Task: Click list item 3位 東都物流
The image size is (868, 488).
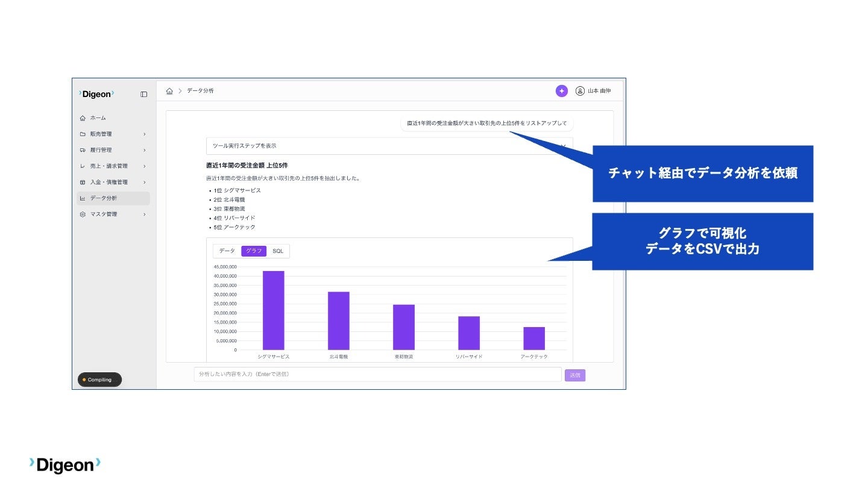Action: [230, 208]
